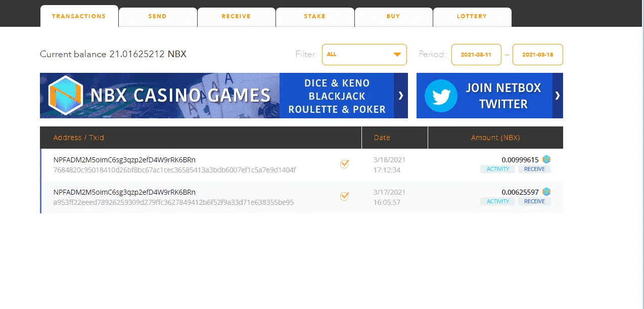Viewport: 644px width, 309px height.
Task: Click the date 3/17/2021 16:05:57
Action: pyautogui.click(x=389, y=197)
